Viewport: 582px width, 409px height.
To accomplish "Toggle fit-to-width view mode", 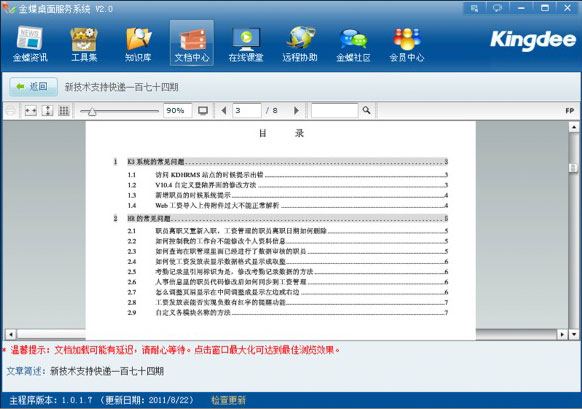I will coord(30,111).
